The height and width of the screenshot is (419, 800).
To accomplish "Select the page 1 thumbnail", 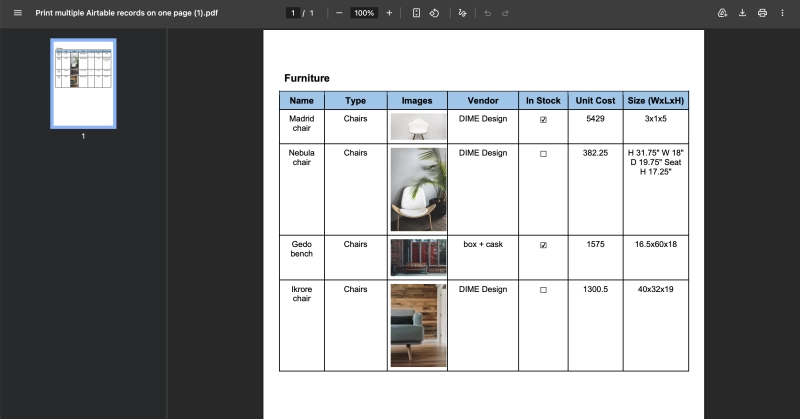I will click(83, 83).
